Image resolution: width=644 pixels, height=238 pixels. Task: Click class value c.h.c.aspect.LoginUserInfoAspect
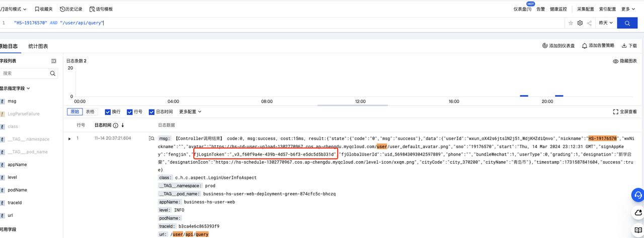215,178
